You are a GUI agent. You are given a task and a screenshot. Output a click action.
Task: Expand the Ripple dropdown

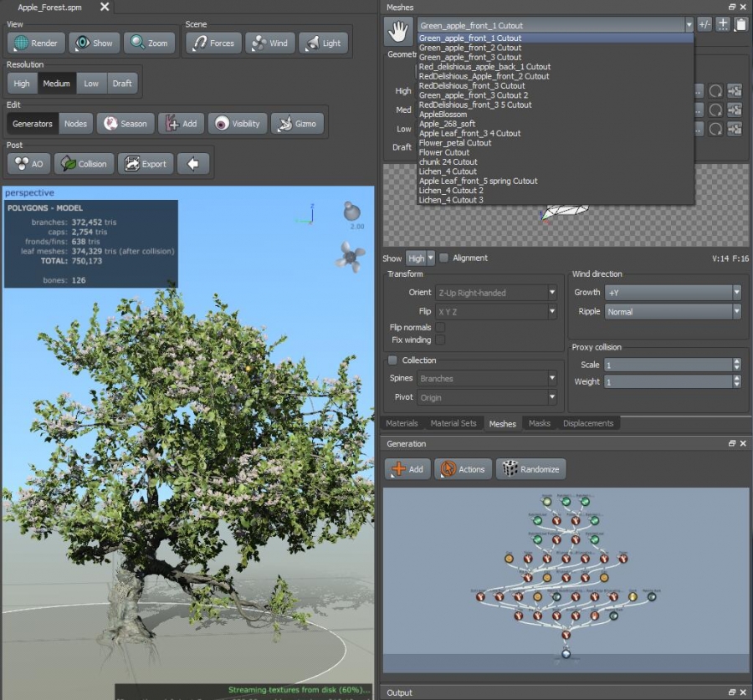672,312
